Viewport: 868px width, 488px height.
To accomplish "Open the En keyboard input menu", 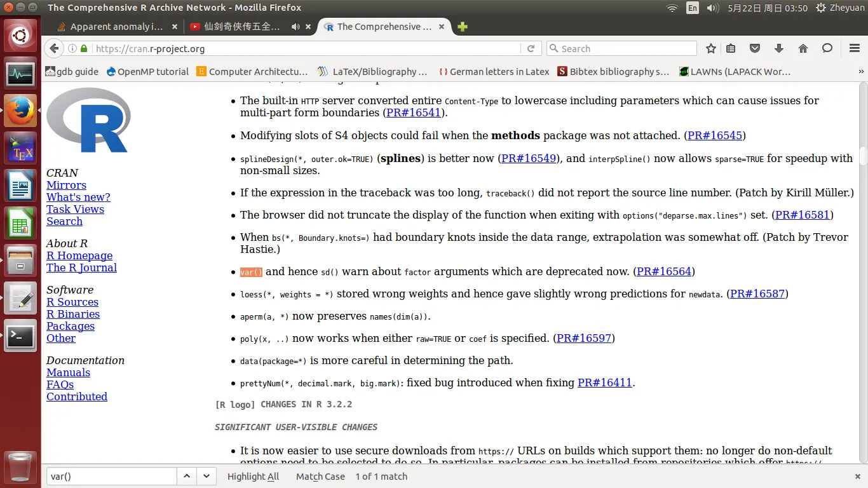I will [693, 8].
